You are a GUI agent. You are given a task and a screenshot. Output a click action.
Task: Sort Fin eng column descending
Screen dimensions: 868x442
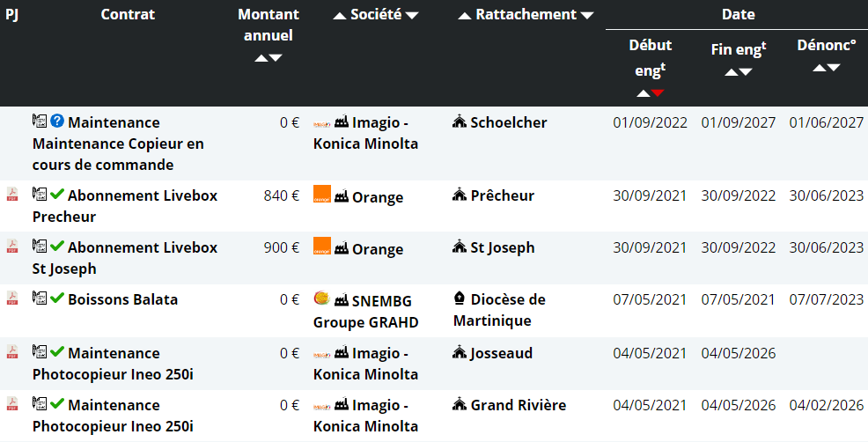click(746, 72)
